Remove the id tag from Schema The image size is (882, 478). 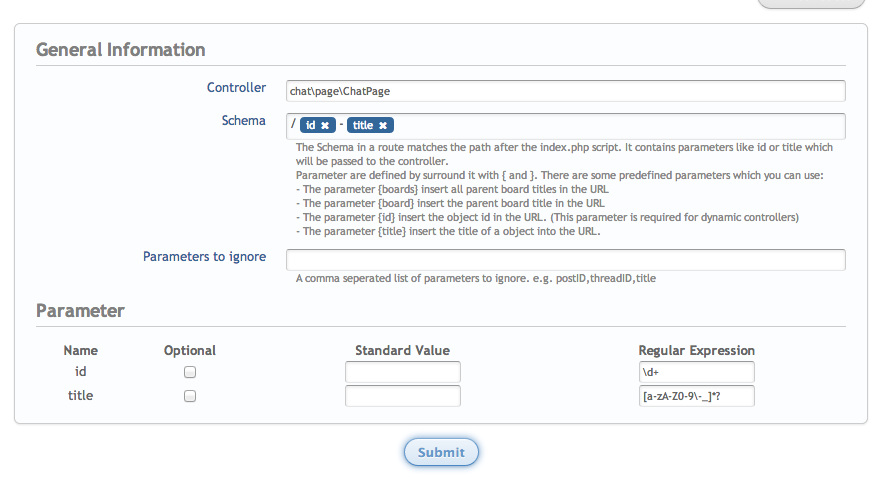click(x=325, y=125)
